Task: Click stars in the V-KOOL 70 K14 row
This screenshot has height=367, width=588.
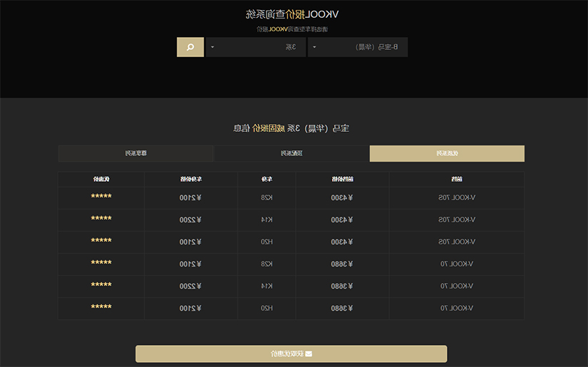Action: click(101, 284)
